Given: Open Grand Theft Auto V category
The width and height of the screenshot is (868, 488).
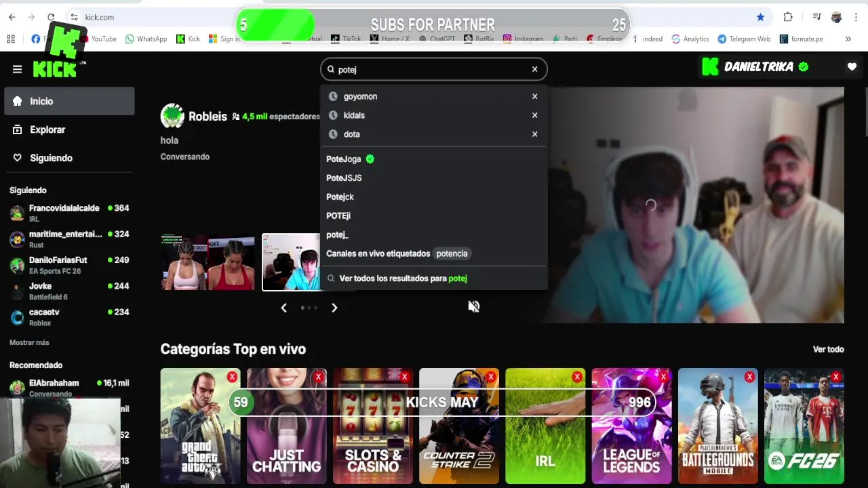Looking at the screenshot, I should [200, 426].
